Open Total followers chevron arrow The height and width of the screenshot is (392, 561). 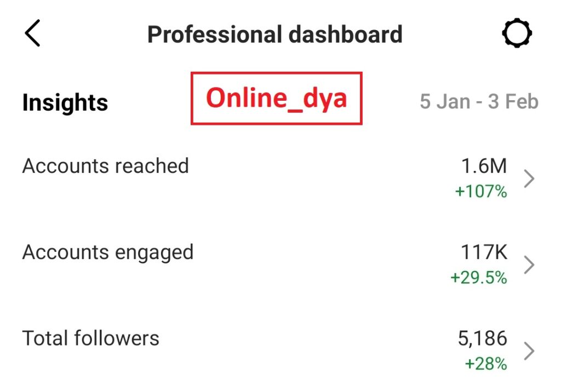[529, 351]
